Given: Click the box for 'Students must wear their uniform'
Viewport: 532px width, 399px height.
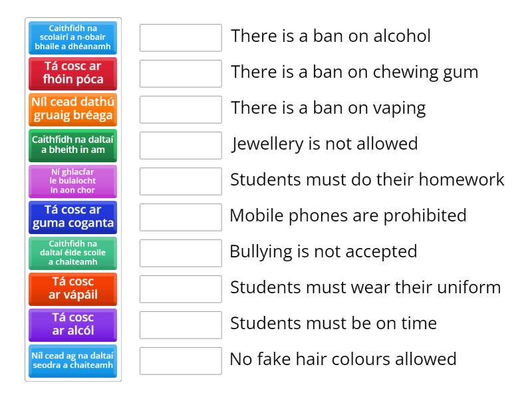Looking at the screenshot, I should pyautogui.click(x=180, y=289).
